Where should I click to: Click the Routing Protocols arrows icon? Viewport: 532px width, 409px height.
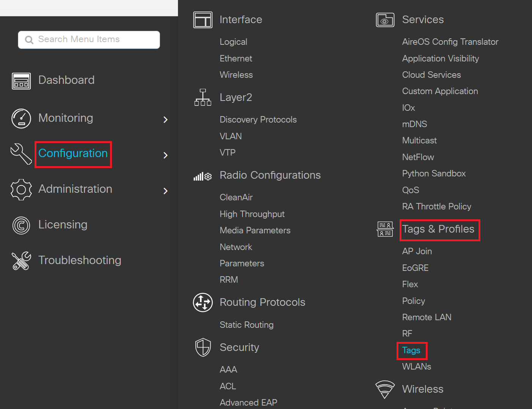click(203, 302)
